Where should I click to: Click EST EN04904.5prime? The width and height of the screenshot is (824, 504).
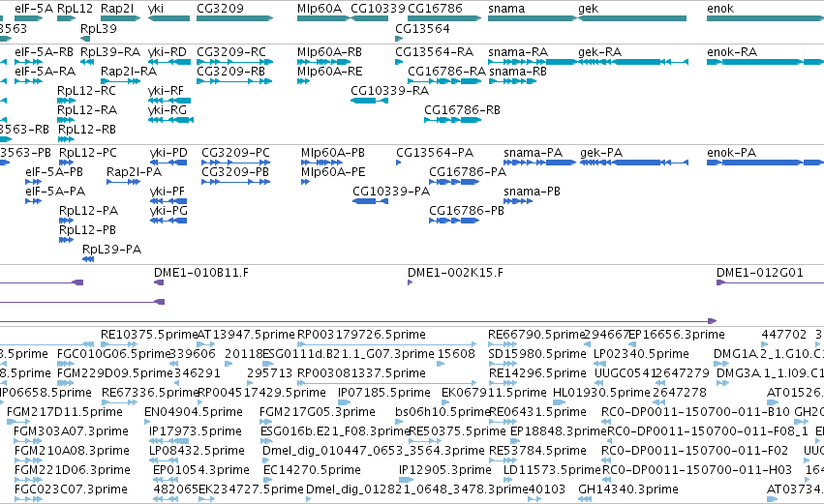pyautogui.click(x=194, y=413)
